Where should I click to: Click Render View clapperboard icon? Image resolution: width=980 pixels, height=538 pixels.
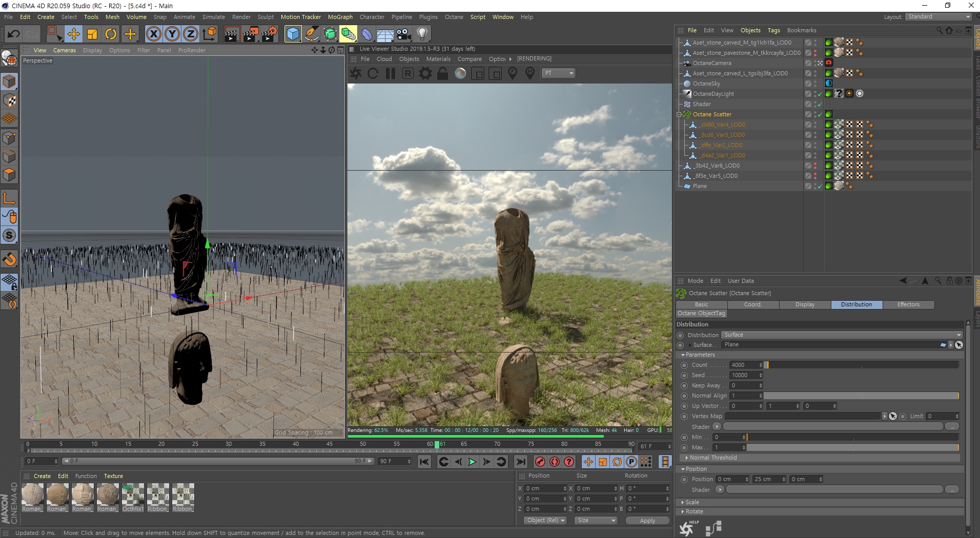[232, 34]
